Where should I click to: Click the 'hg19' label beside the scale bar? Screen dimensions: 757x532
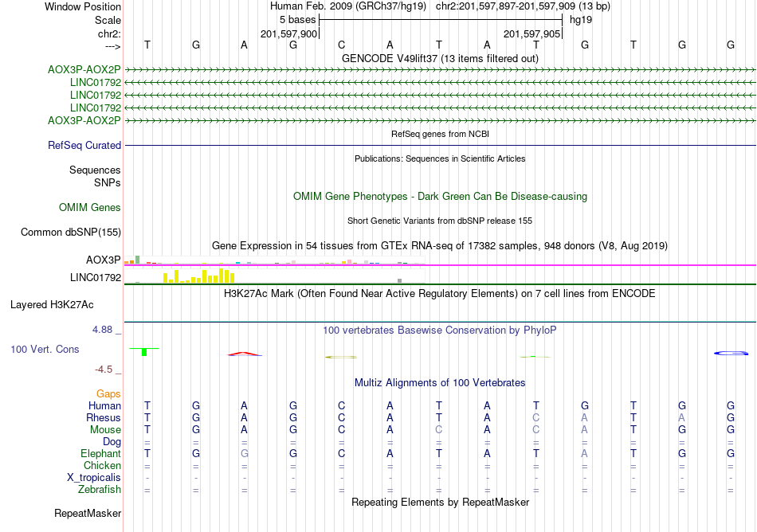point(581,20)
